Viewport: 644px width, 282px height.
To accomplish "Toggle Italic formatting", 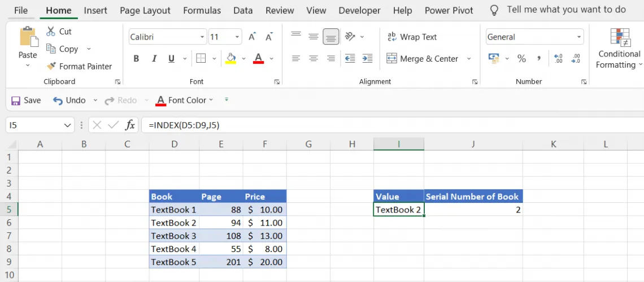I will (x=153, y=58).
